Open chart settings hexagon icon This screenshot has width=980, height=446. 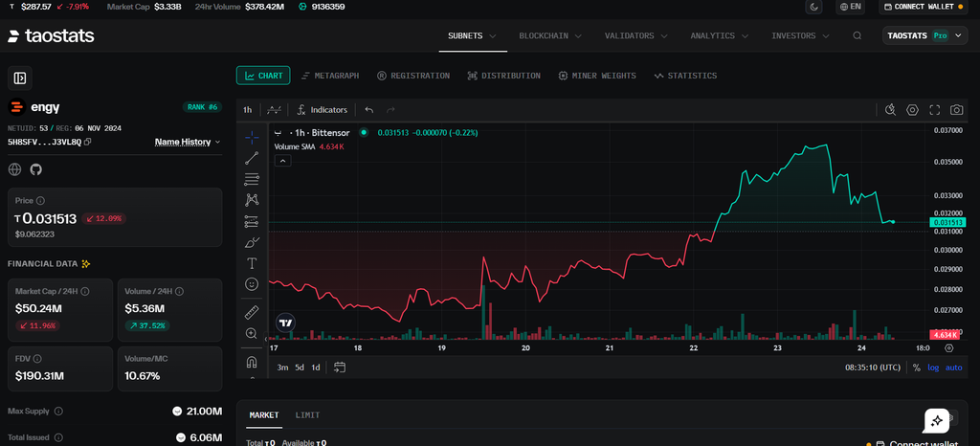pyautogui.click(x=912, y=110)
